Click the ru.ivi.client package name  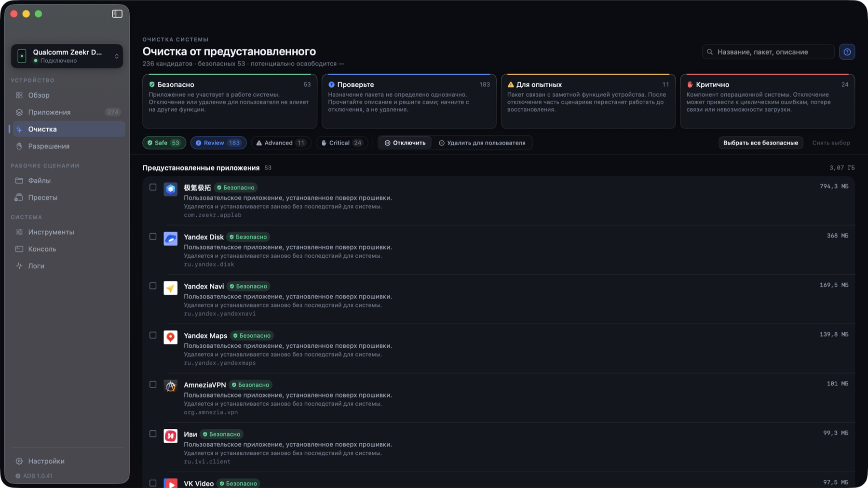click(207, 462)
